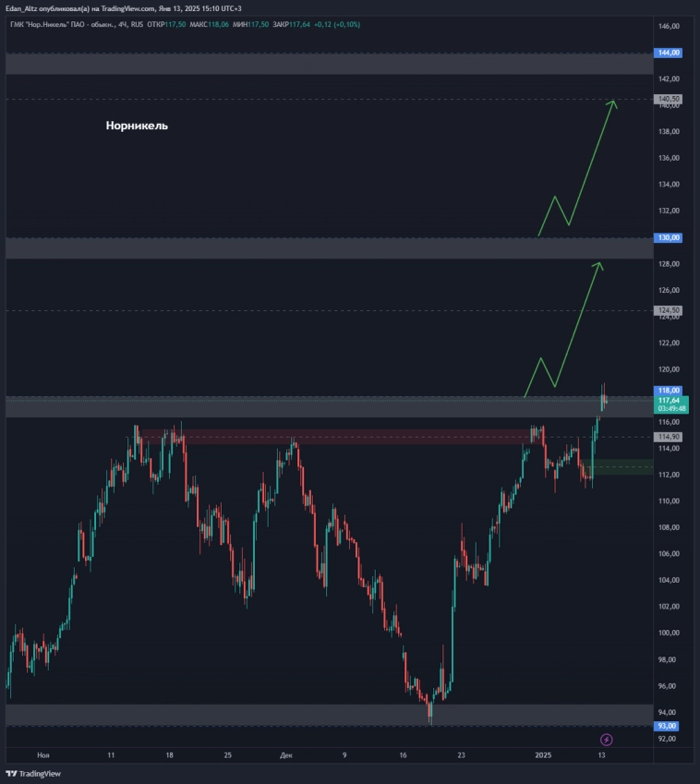
Task: Click the 03:49:48 candle countdown timer
Action: (x=671, y=409)
